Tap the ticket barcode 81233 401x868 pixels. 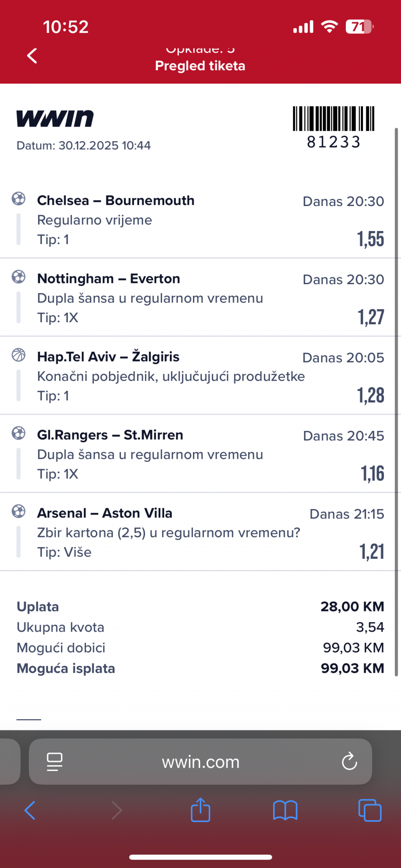tap(333, 127)
